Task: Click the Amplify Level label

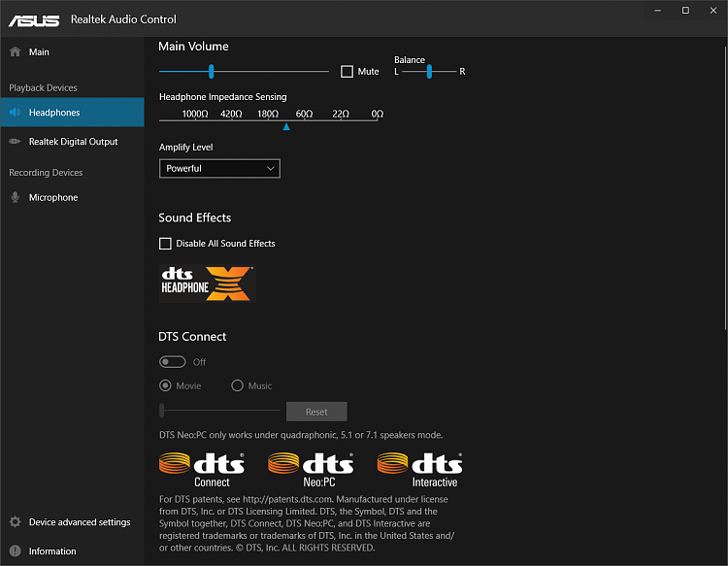Action: point(185,148)
